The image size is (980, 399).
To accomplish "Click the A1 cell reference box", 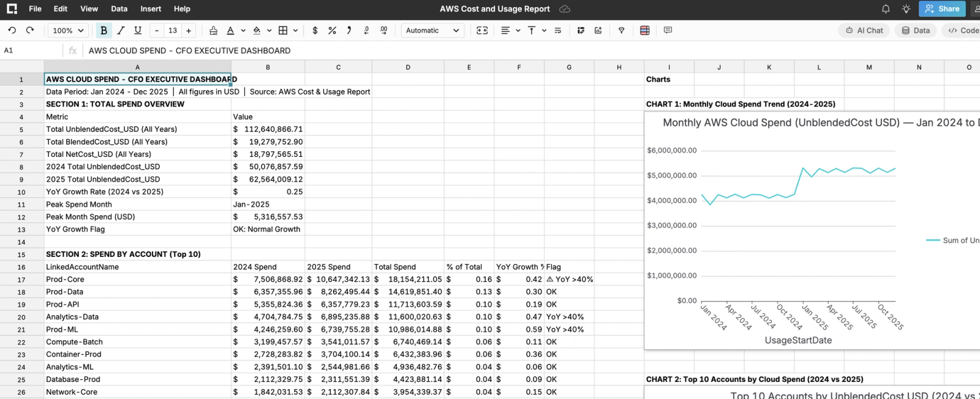I will coord(31,50).
